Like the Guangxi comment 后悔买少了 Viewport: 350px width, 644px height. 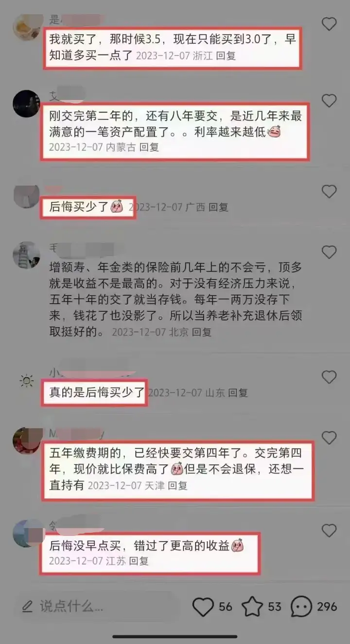[329, 192]
